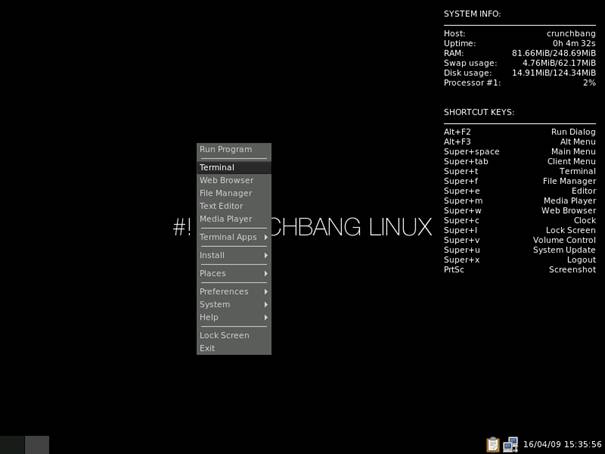Viewport: 605px width, 454px height.
Task: Click the Alt Menu description text
Action: (578, 142)
